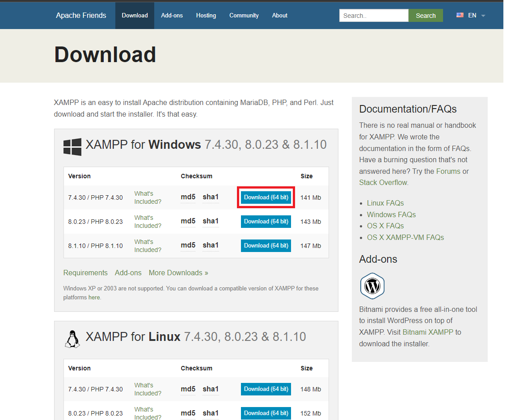The image size is (515, 420).
Task: Click the 'Documentation/FAQs' heading
Action: pyautogui.click(x=408, y=109)
